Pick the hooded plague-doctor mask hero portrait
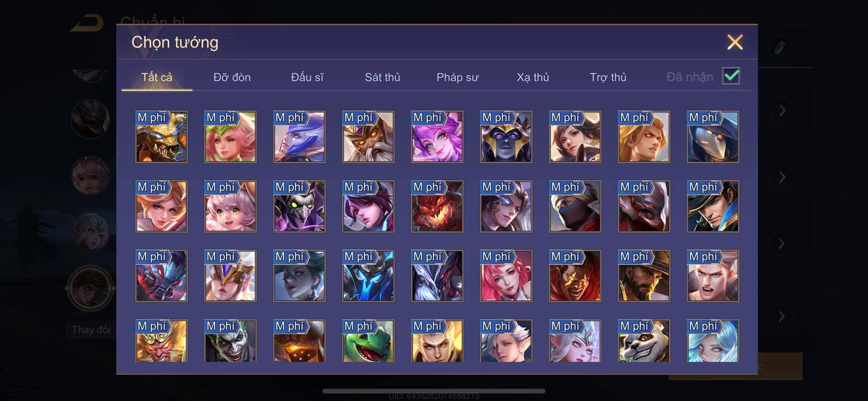 point(713,137)
